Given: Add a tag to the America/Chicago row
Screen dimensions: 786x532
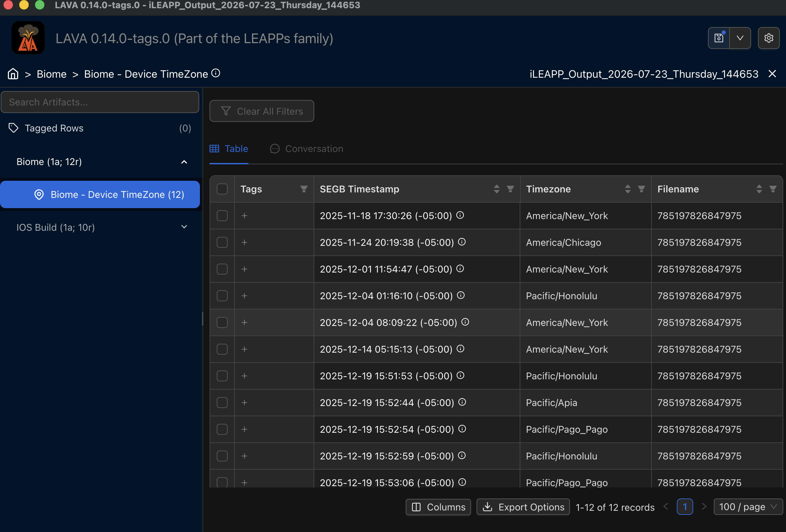Looking at the screenshot, I should point(244,242).
